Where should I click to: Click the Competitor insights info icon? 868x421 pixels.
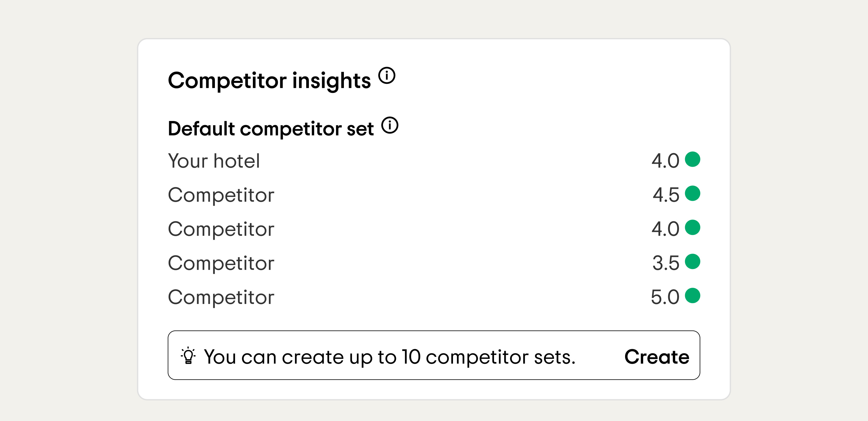[x=387, y=77]
